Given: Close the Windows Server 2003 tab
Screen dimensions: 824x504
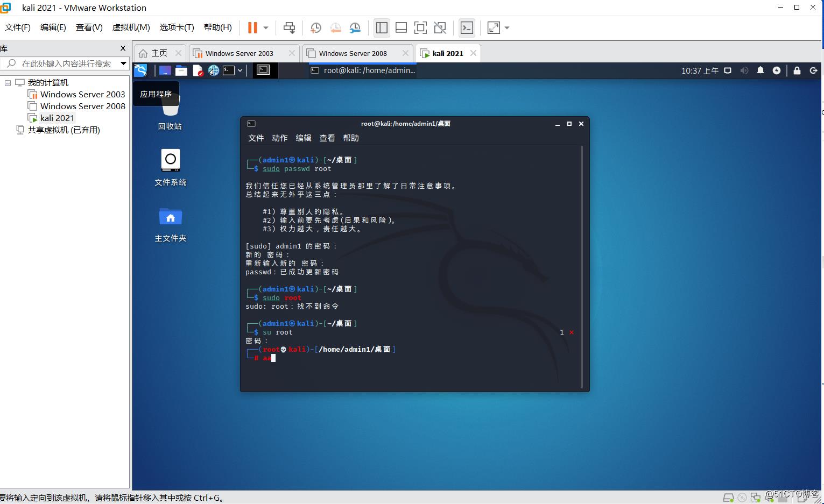Looking at the screenshot, I should [292, 53].
